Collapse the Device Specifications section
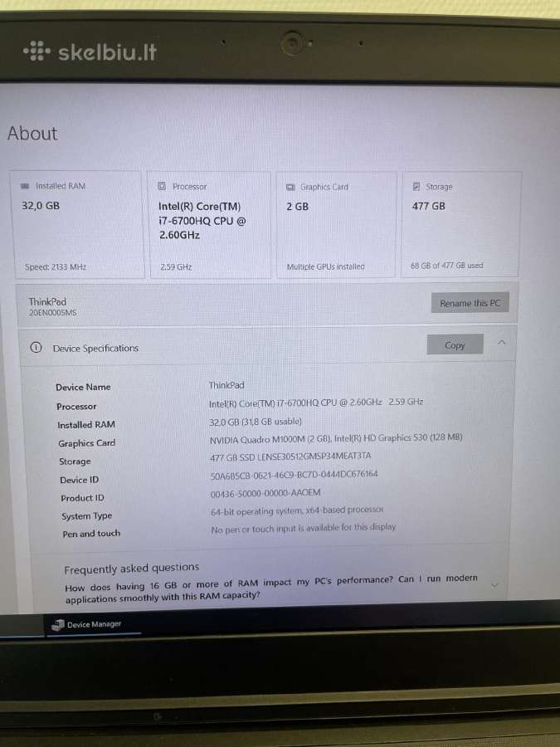This screenshot has width=560, height=747. (x=501, y=343)
